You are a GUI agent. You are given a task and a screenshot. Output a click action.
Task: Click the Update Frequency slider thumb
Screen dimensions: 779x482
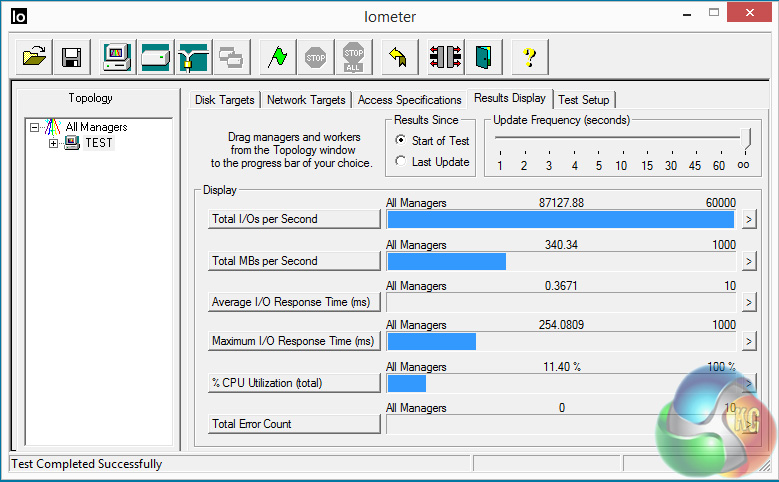(745, 139)
